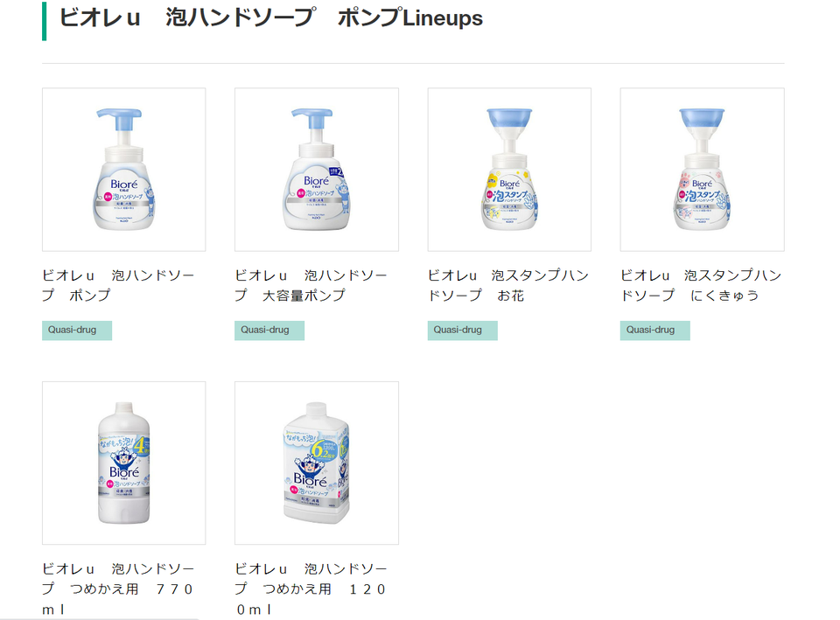Image resolution: width=840 pixels, height=620 pixels.
Task: Click the つめかえ用 770ml product name
Action: click(x=118, y=589)
